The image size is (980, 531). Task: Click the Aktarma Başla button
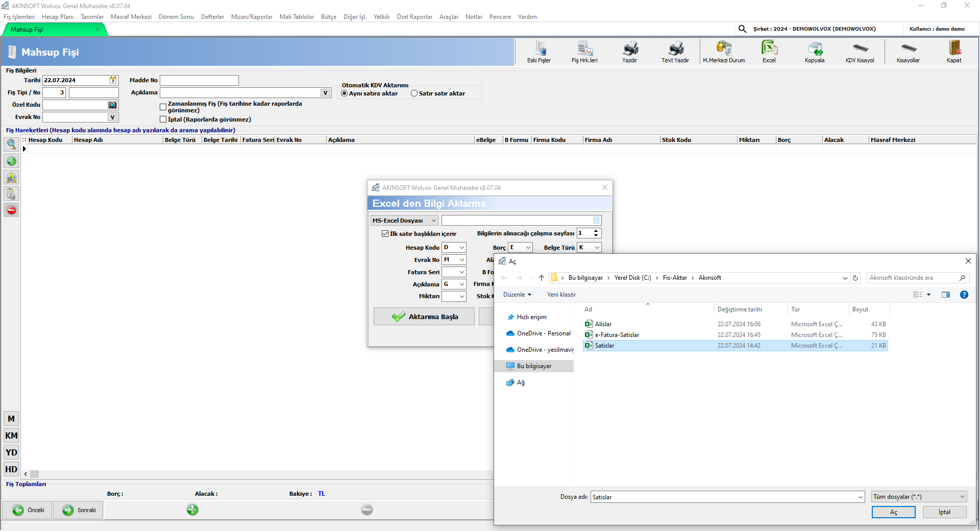pos(424,317)
